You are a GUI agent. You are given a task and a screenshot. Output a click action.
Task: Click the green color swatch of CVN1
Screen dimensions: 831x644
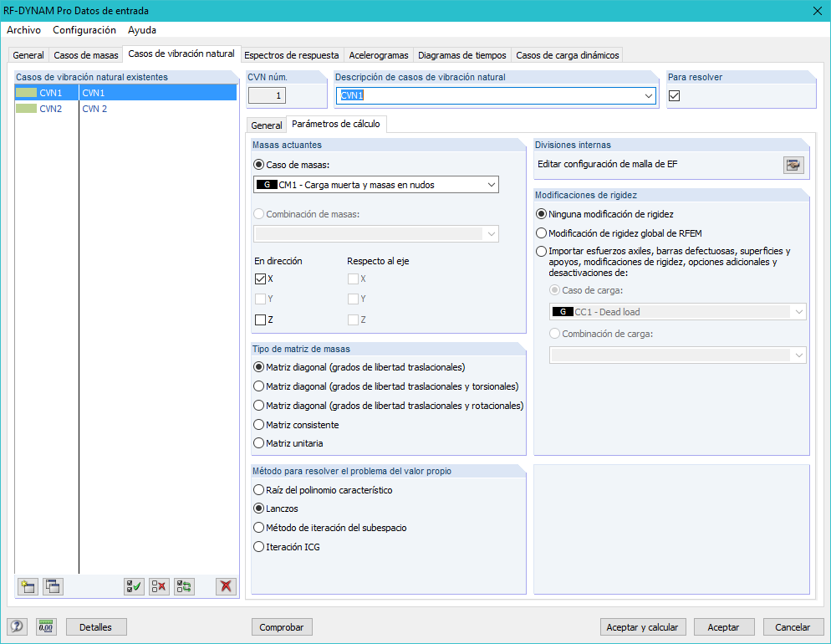pos(27,93)
